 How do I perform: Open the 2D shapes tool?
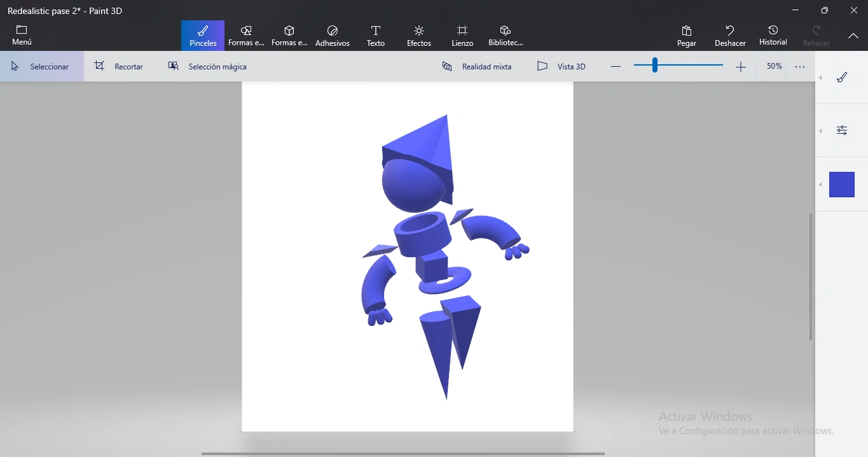click(x=246, y=36)
